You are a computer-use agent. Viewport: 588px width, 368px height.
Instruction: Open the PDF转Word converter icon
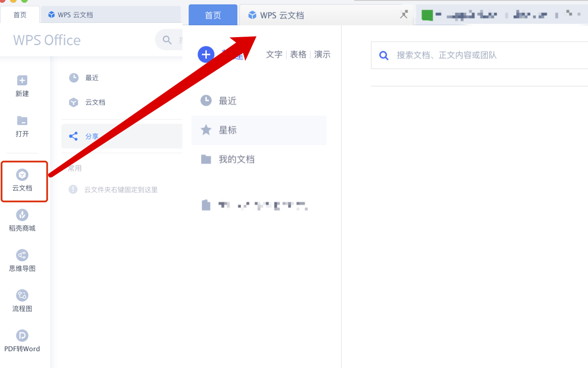coord(22,336)
